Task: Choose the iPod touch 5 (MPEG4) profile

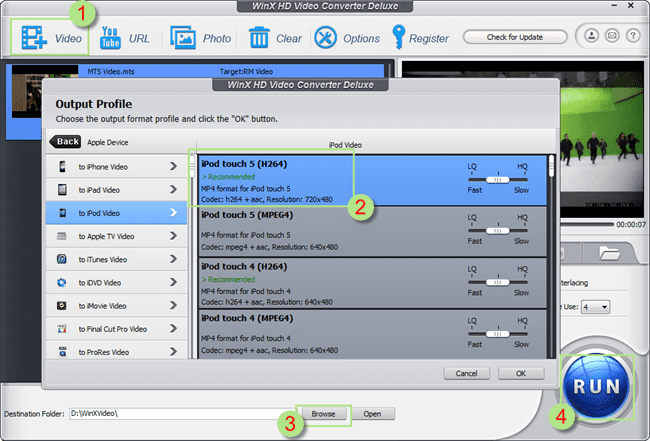Action: [x=372, y=232]
